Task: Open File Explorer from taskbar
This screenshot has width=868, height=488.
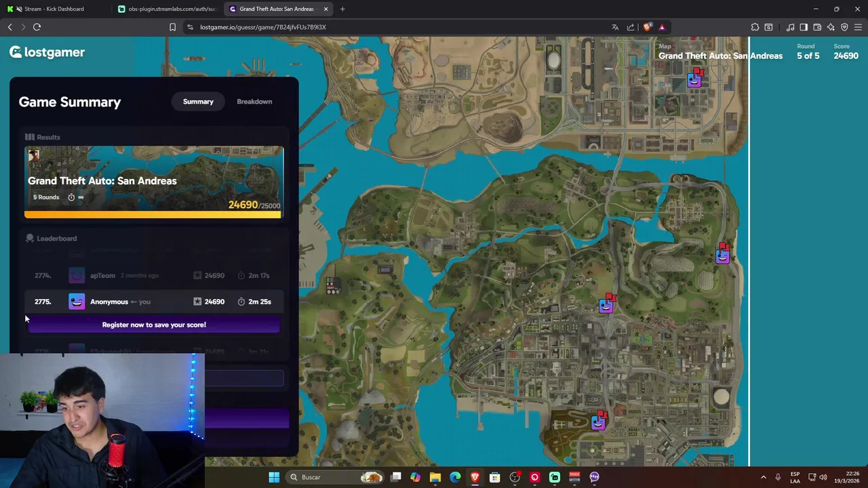Action: coord(435,477)
